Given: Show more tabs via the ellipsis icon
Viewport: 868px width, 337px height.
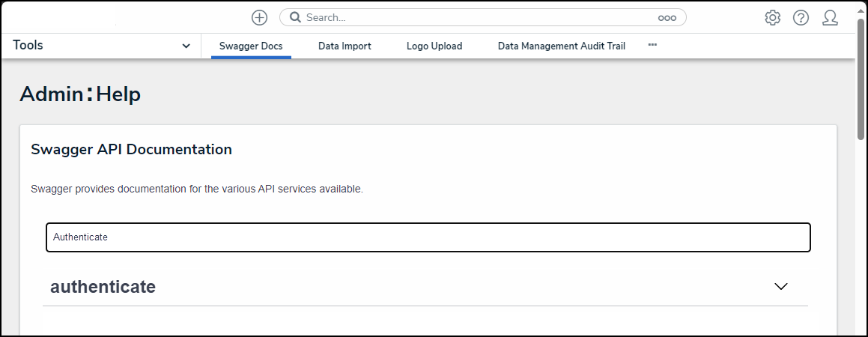Looking at the screenshot, I should point(652,45).
